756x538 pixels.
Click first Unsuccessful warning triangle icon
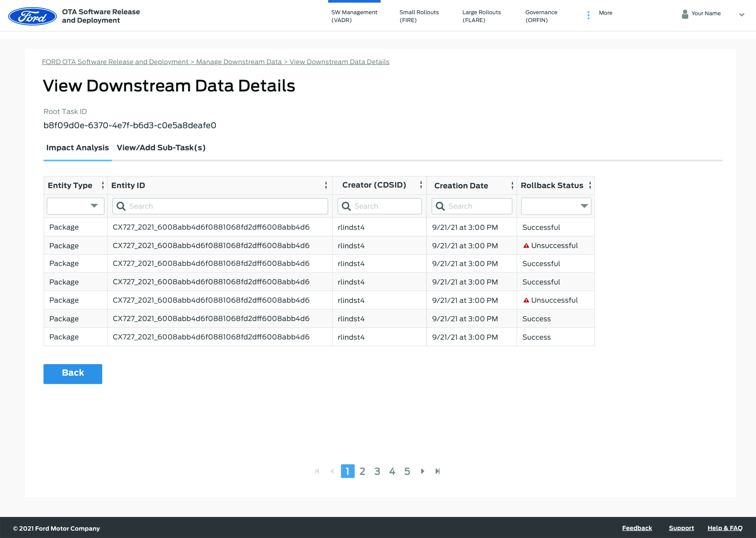click(526, 245)
